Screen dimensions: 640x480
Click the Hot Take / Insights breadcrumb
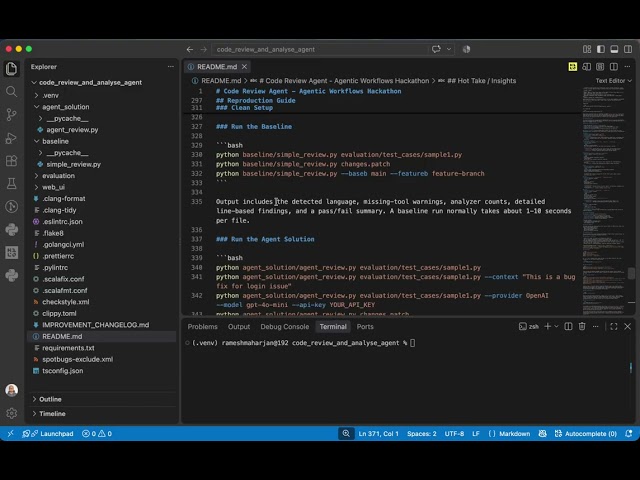pos(481,81)
